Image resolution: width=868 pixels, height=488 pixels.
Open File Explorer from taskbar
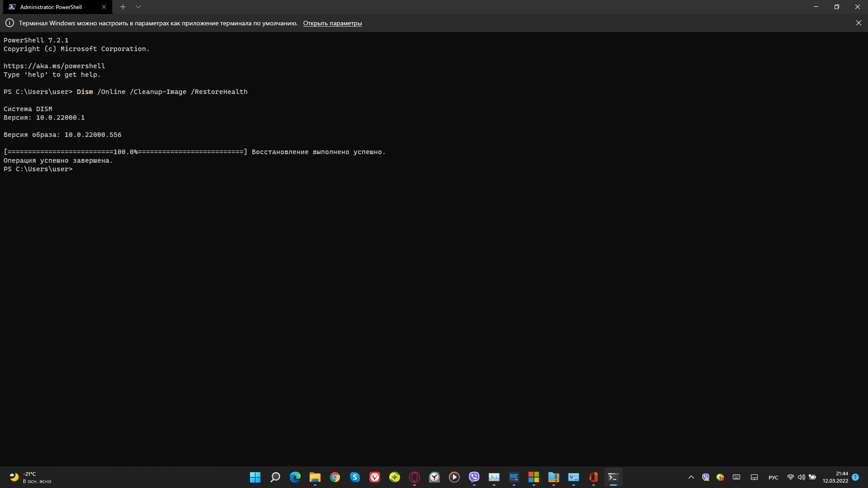point(315,477)
